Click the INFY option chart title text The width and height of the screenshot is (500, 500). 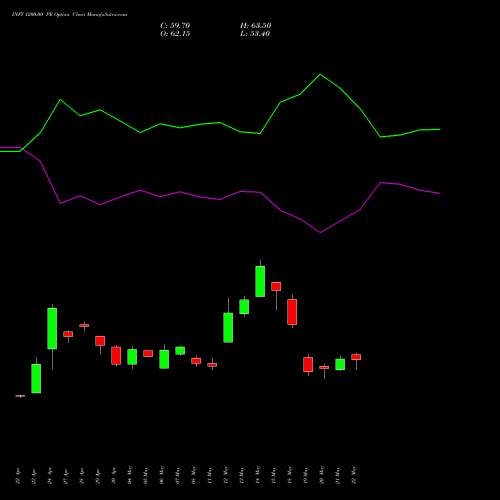coord(69,15)
